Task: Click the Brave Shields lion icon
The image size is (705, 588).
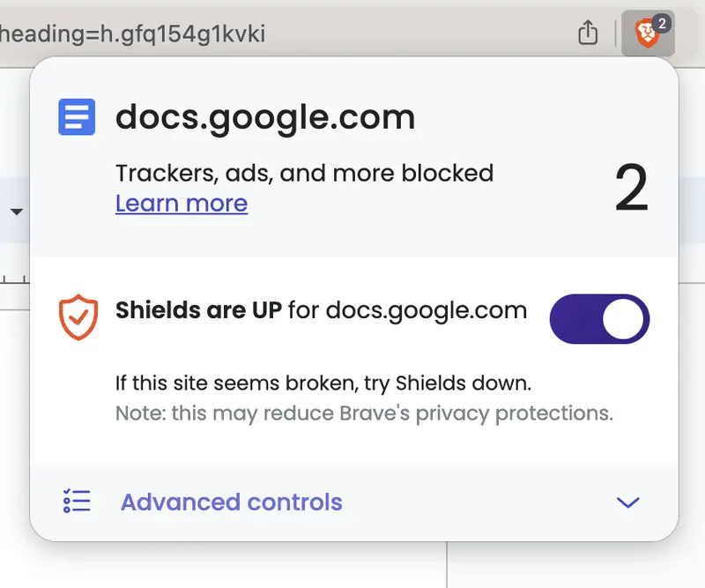Action: (x=646, y=35)
